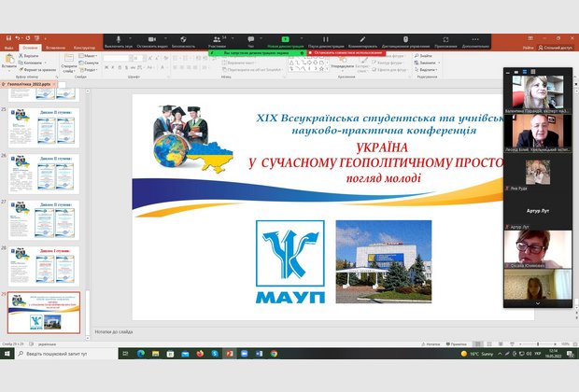Viewport: 579px width, 392px height.
Task: Expand the Replace dropdown in Editing group
Action: [428, 63]
